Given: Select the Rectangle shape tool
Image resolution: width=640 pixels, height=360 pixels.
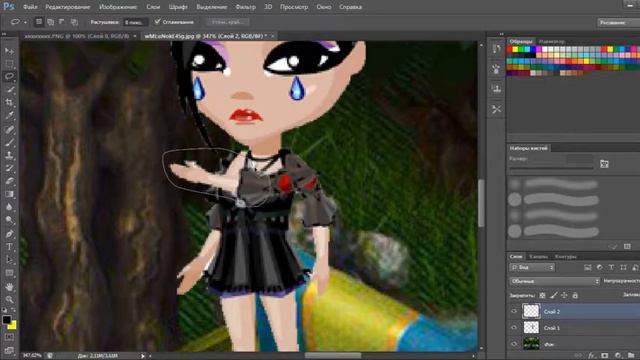Looking at the screenshot, I should point(9,273).
